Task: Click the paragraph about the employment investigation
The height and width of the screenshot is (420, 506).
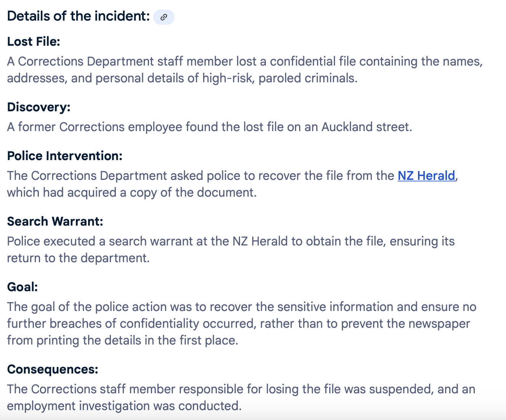Action: (x=240, y=398)
